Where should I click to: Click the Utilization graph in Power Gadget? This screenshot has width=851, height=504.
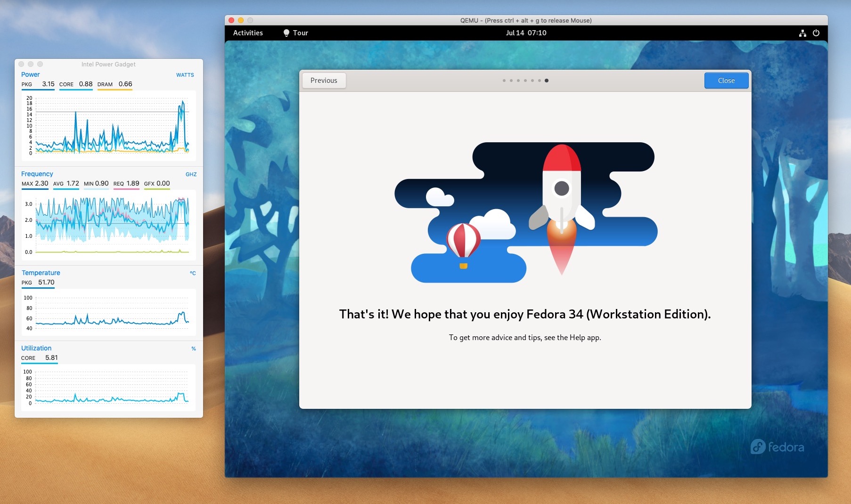pos(109,387)
